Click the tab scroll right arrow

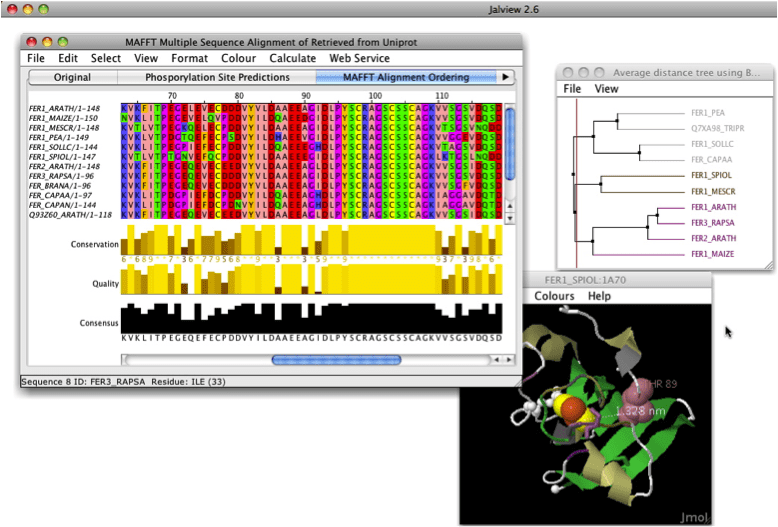[x=506, y=77]
